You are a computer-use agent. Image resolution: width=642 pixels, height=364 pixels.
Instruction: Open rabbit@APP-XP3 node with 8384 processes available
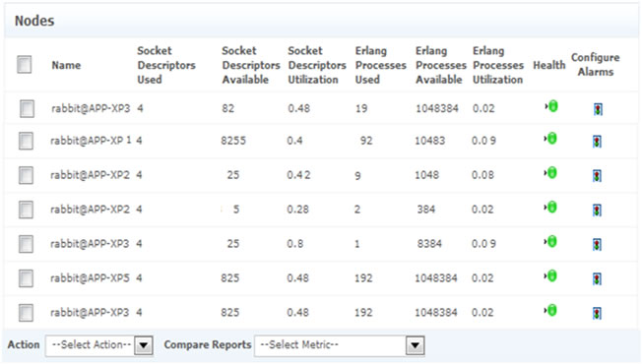coord(90,244)
